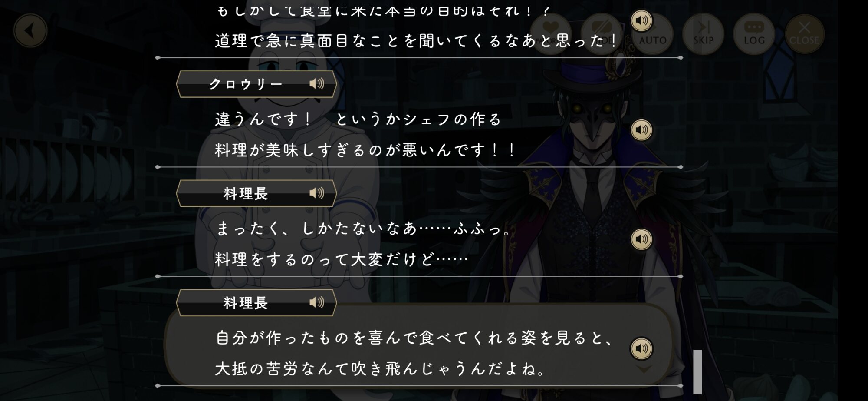Viewport: 868px width, 401px height.
Task: Close the log with CLOSE button
Action: [804, 34]
